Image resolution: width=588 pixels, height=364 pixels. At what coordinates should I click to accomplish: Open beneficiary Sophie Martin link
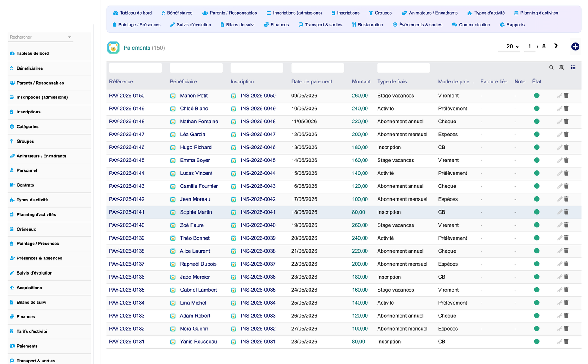(x=196, y=212)
